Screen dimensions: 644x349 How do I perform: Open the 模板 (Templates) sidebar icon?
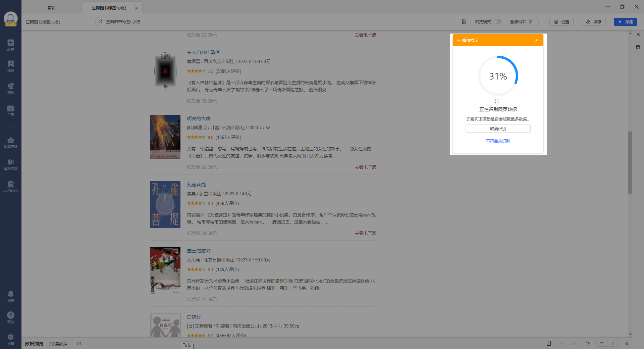pyautogui.click(x=11, y=88)
